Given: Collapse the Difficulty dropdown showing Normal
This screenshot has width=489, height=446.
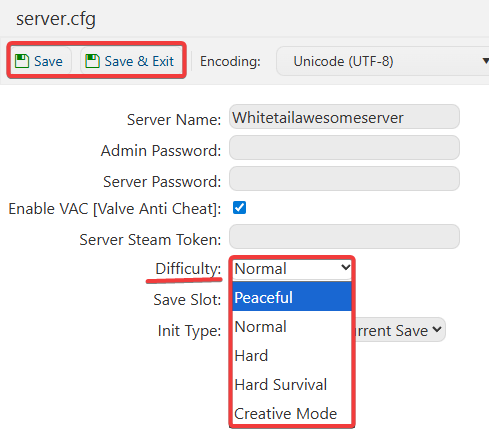Looking at the screenshot, I should (292, 269).
